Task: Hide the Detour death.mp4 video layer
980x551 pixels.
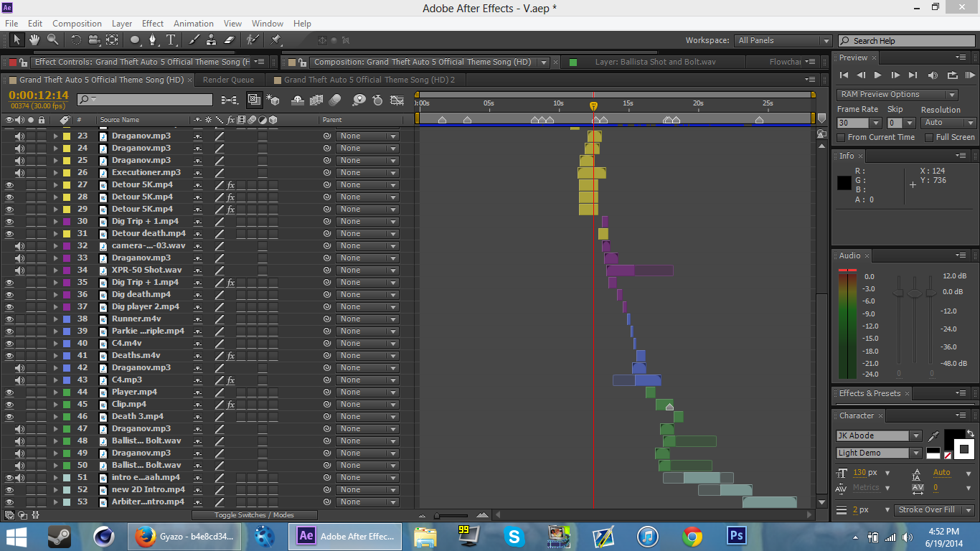Action: (10, 233)
